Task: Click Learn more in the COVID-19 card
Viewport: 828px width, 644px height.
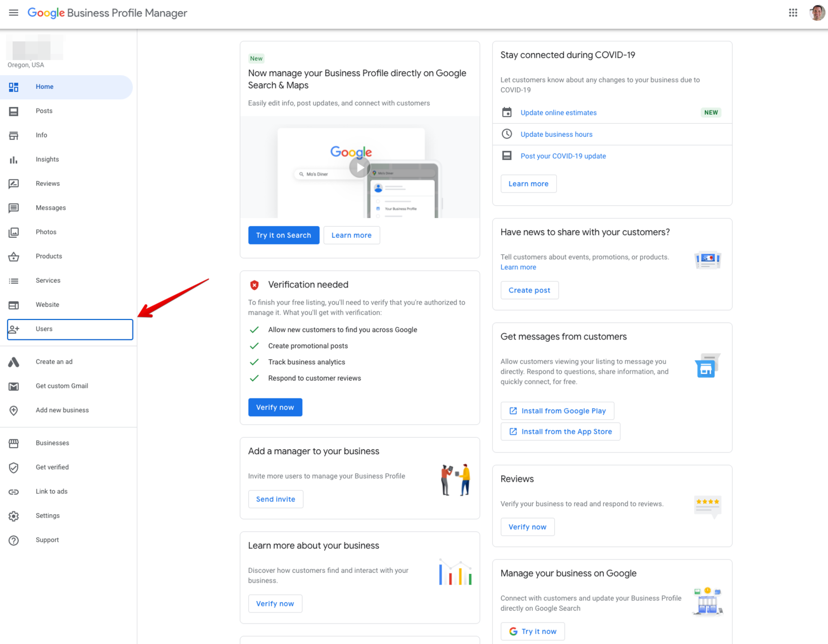Action: pos(528,184)
